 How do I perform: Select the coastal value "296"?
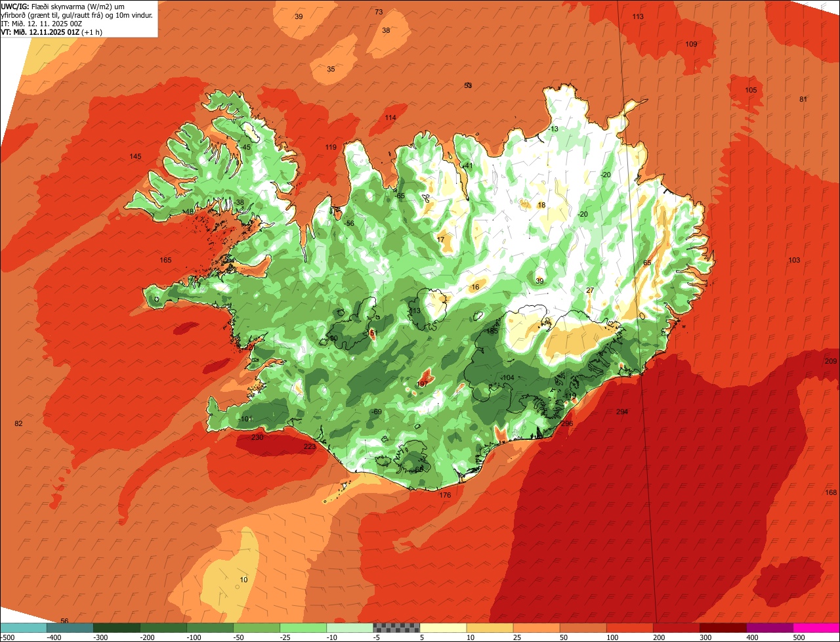pyautogui.click(x=567, y=423)
